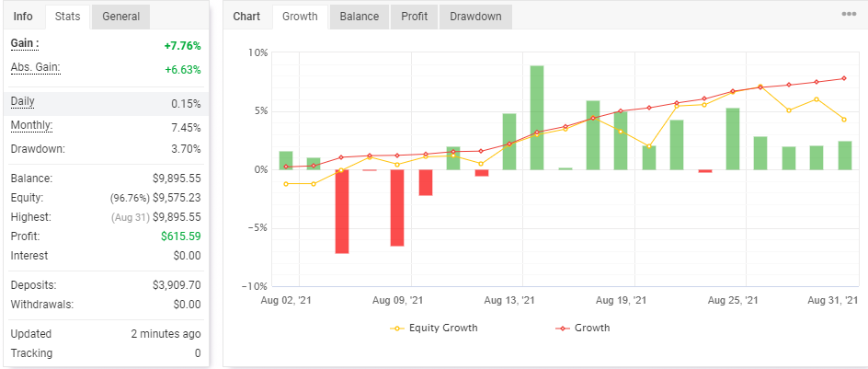Click the Abs. Gain label
The height and width of the screenshot is (369, 868).
[x=36, y=67]
